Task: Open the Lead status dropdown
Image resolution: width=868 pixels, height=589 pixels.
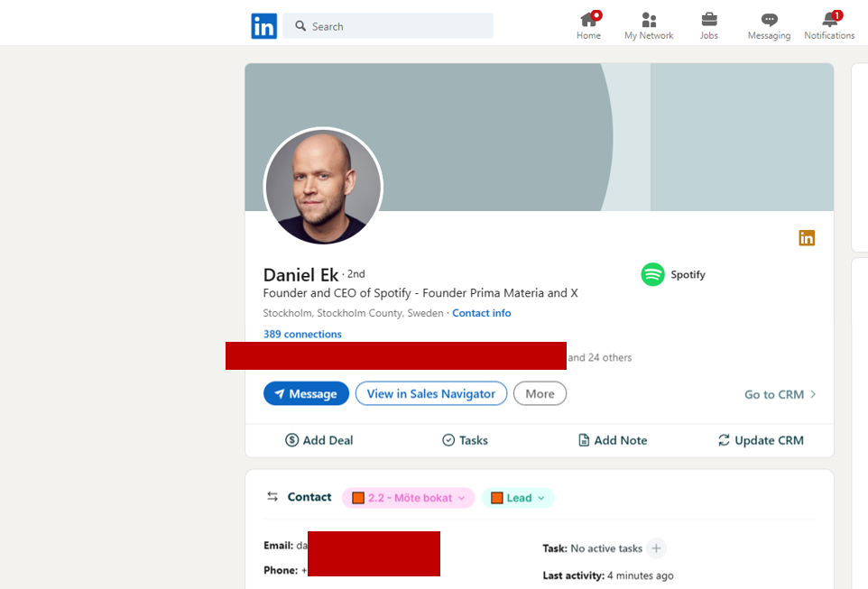Action: [x=518, y=498]
